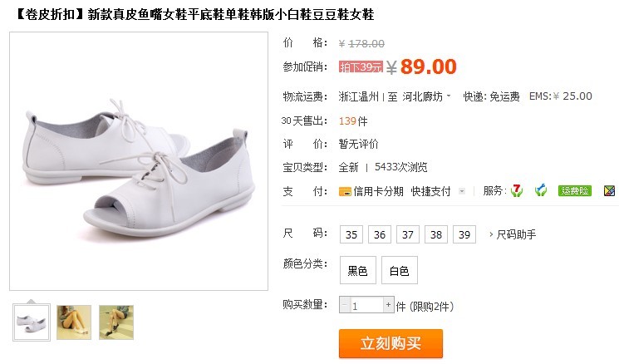
Task: Click the 7-day return service icon
Action: coord(516,191)
